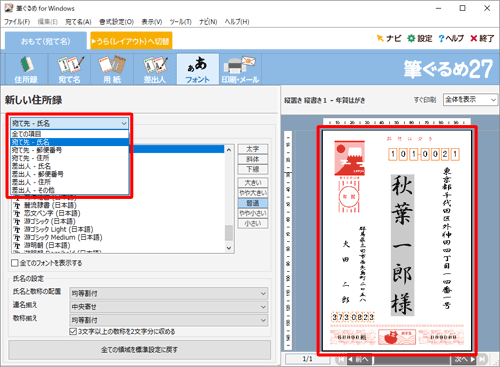
Task: Open the ヘルプ help icon
Action: [451, 39]
